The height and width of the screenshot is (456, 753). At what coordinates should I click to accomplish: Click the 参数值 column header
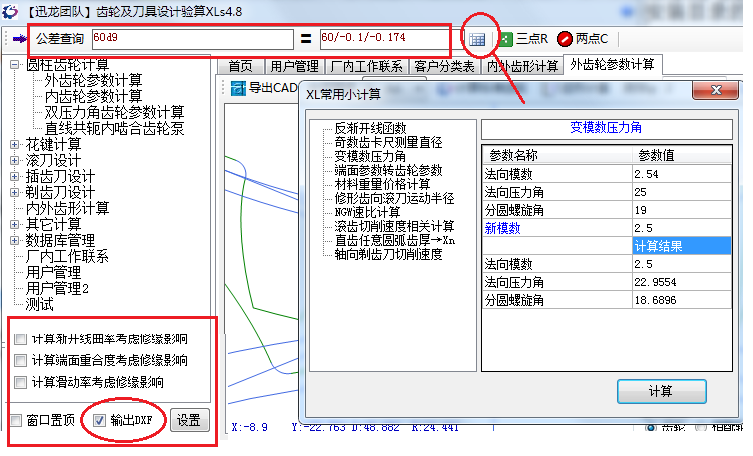tap(682, 156)
